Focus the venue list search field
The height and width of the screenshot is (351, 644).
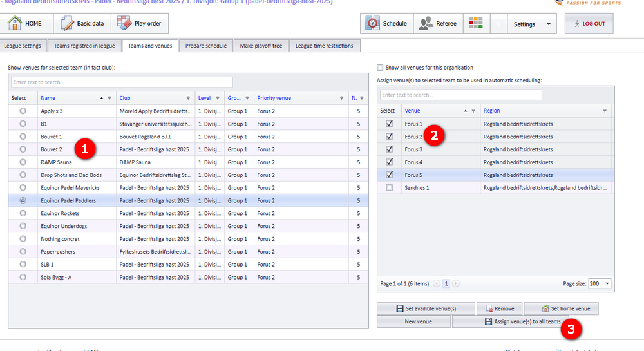[x=461, y=95]
